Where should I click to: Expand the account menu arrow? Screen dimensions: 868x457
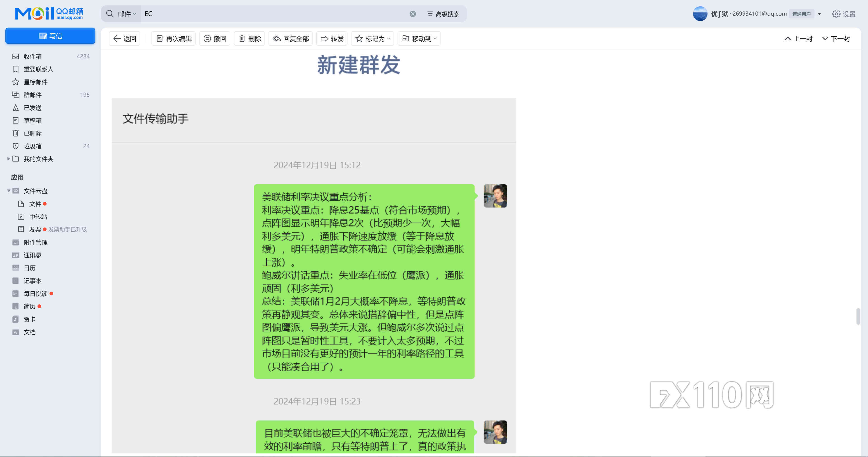coord(819,14)
